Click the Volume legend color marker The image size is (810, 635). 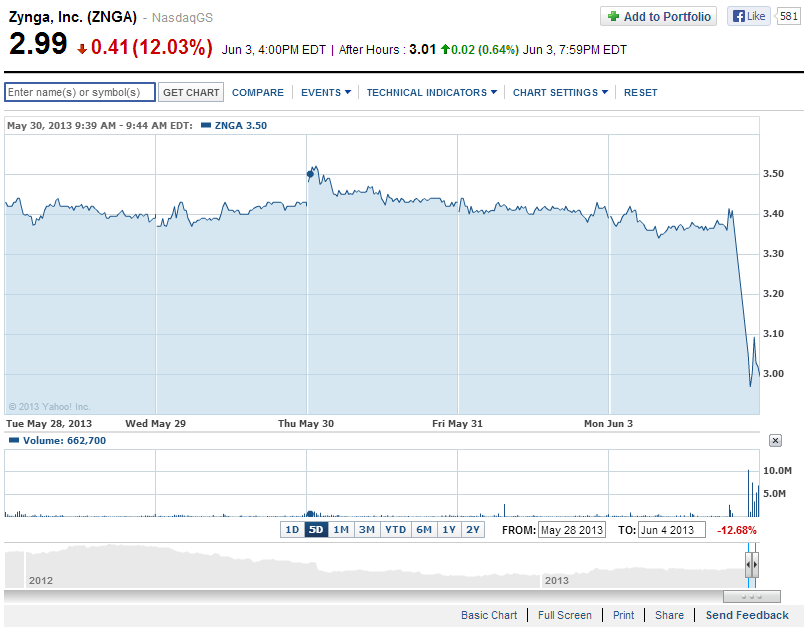tap(13, 441)
